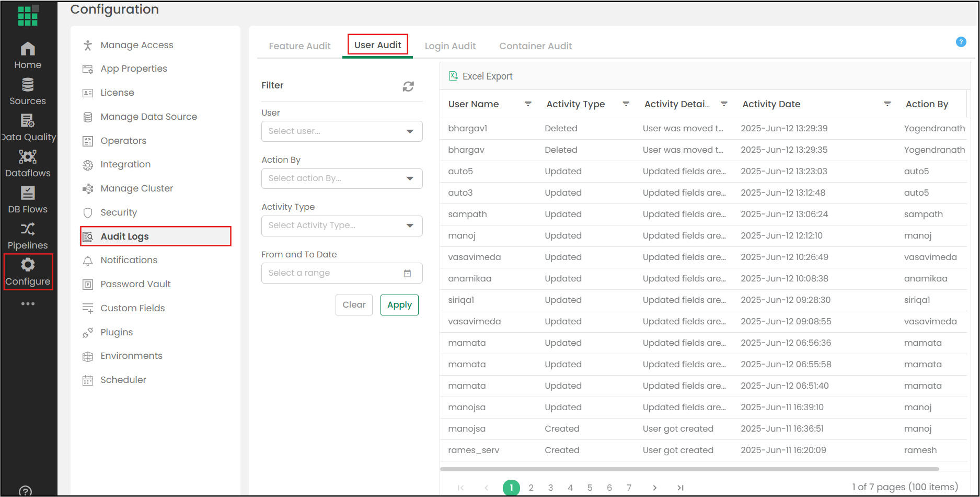The image size is (980, 497).
Task: Switch to the Container Audit tab
Action: [535, 46]
